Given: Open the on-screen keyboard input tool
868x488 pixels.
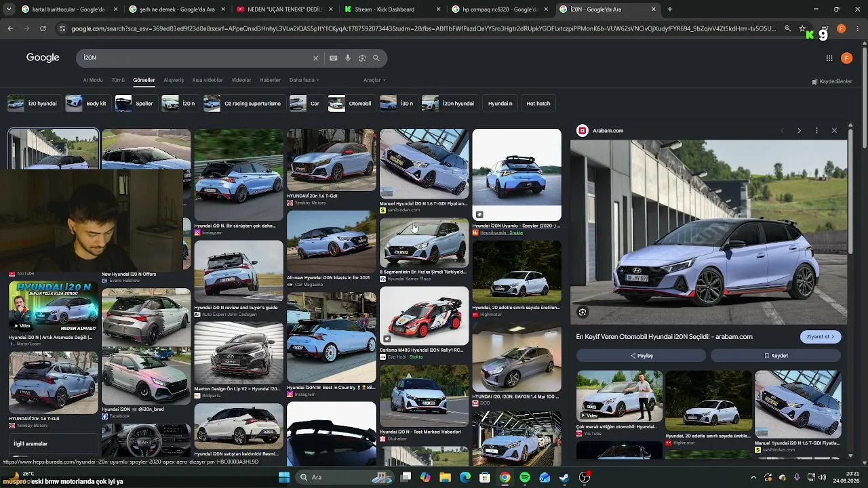Looking at the screenshot, I should [334, 58].
